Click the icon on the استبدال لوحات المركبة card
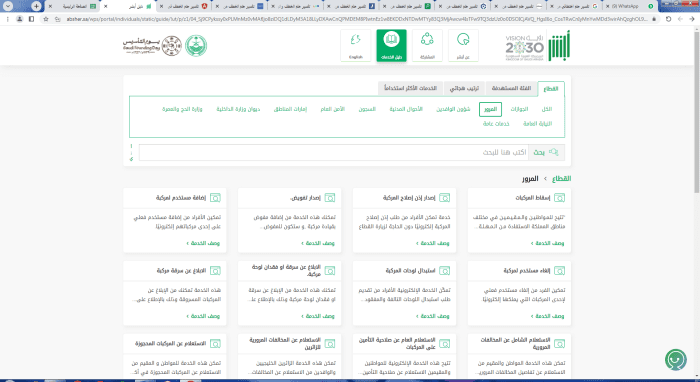 444,270
